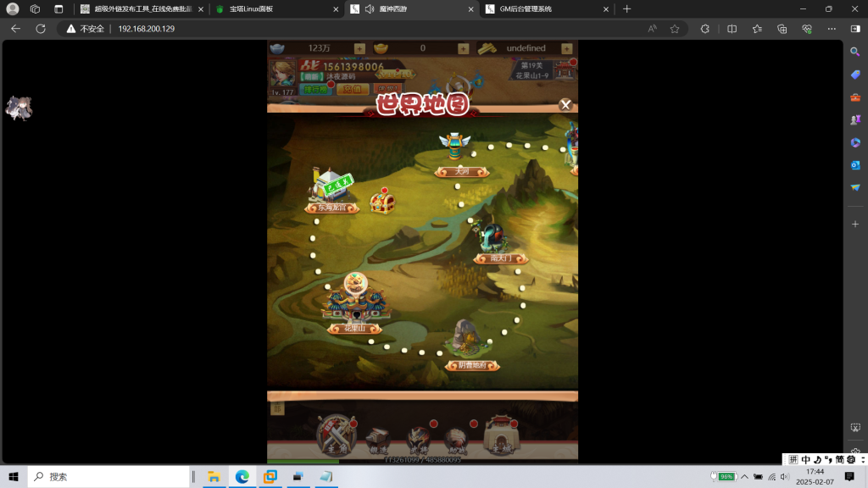Travel to 东海龙宫 palace on the map
This screenshot has height=488, width=868.
click(x=331, y=188)
